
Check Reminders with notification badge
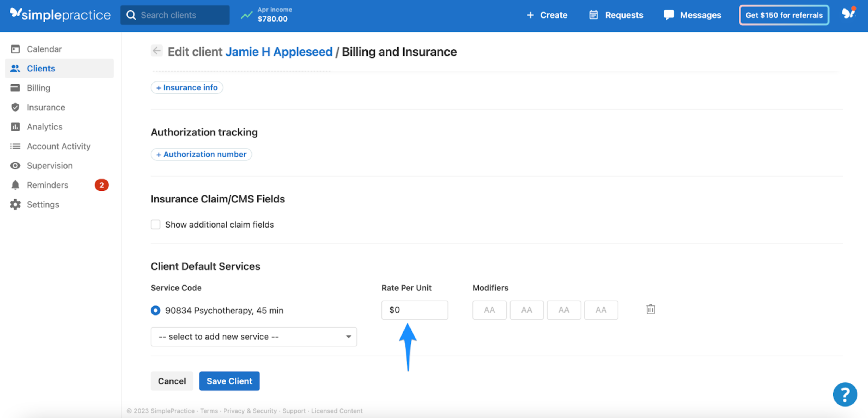click(47, 185)
